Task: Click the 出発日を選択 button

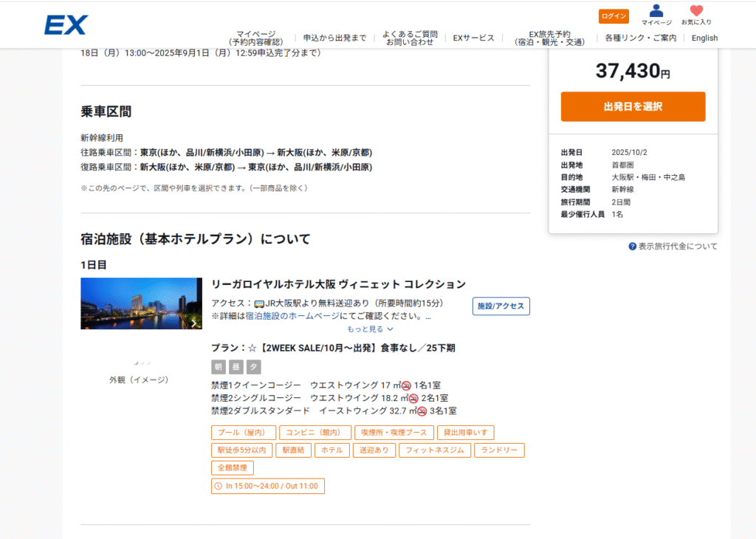Action: [x=633, y=106]
